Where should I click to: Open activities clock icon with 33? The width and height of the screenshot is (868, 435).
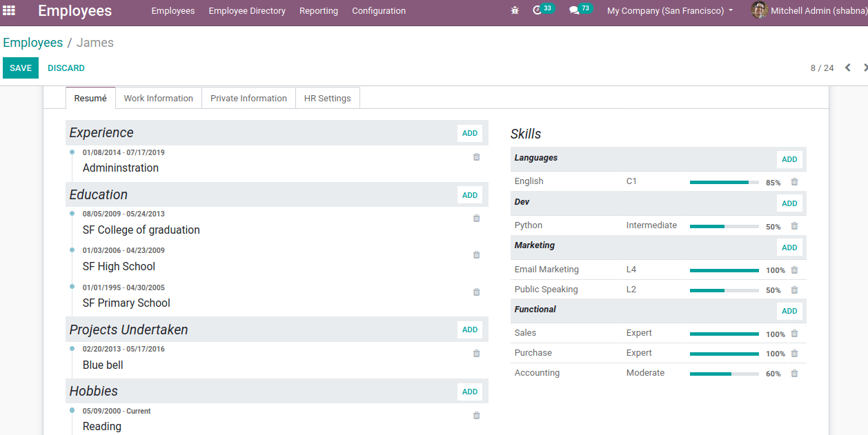543,10
